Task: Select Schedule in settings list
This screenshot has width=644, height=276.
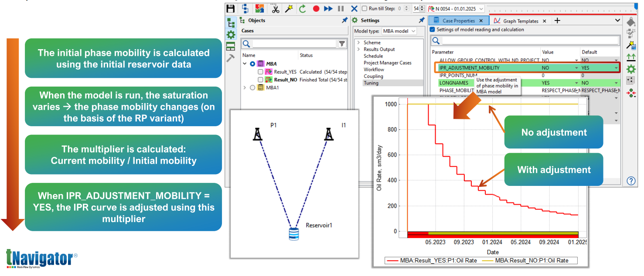Action: 373,56
